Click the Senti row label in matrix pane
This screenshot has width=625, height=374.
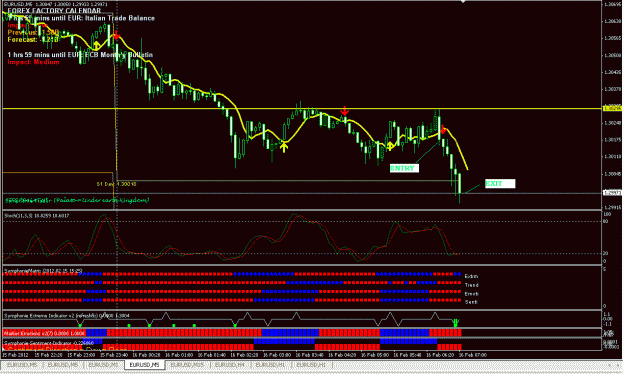pyautogui.click(x=471, y=302)
